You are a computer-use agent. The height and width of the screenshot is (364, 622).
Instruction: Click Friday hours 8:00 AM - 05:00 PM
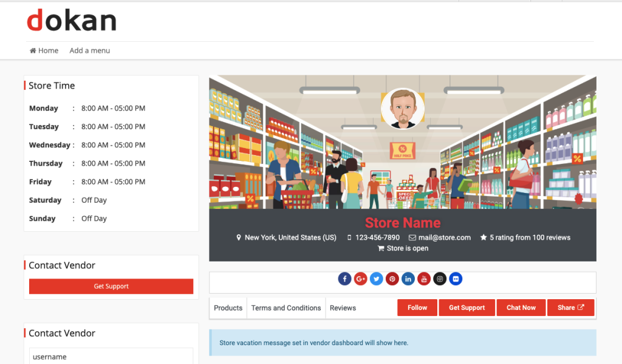coord(113,182)
